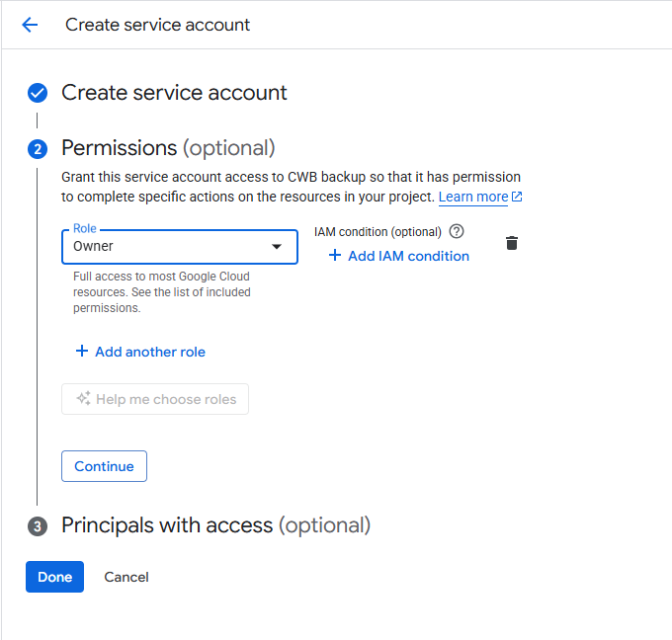Click the blue Done button

[55, 577]
